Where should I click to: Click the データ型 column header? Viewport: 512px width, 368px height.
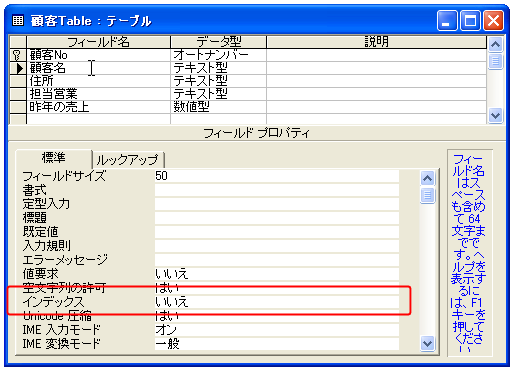(x=218, y=42)
